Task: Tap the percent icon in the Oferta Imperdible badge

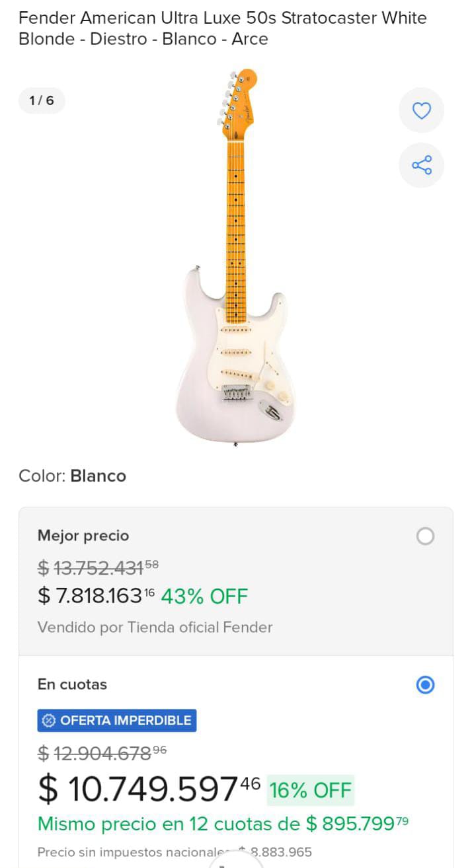Action: click(48, 721)
